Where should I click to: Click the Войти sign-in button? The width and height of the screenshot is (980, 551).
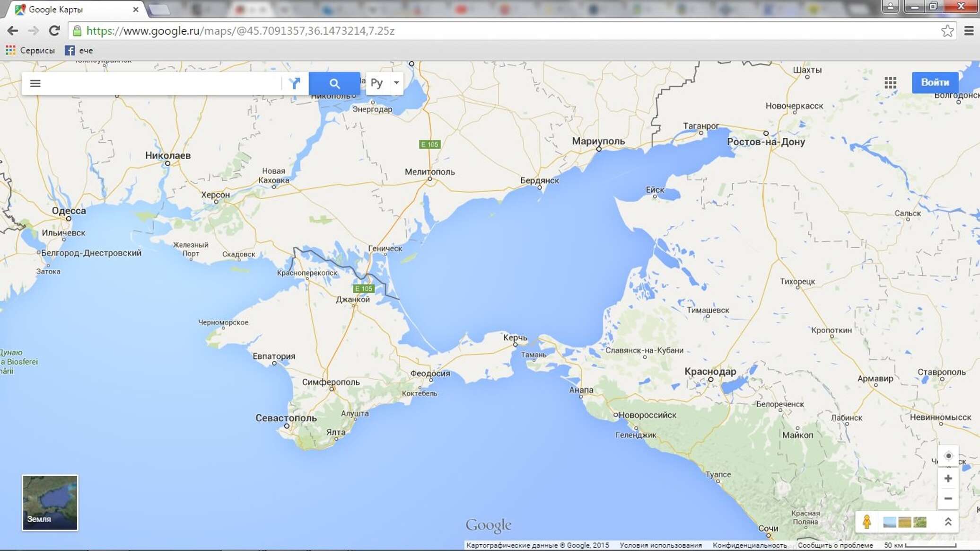point(935,82)
